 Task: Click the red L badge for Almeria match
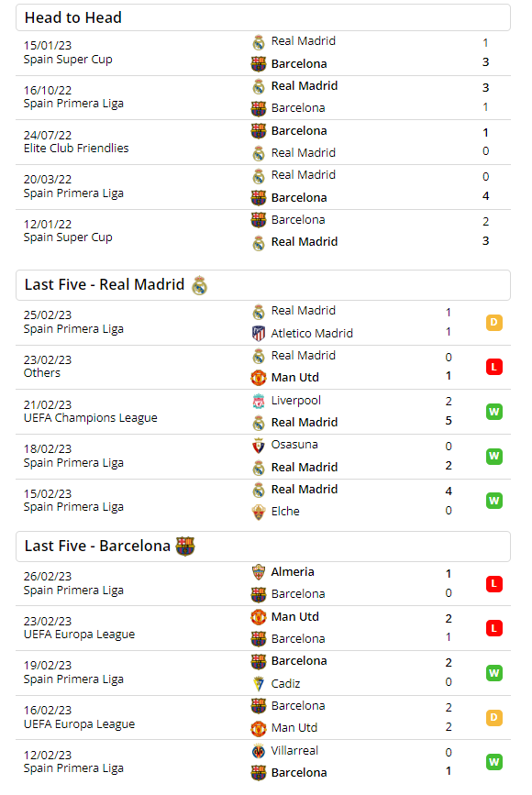(494, 584)
